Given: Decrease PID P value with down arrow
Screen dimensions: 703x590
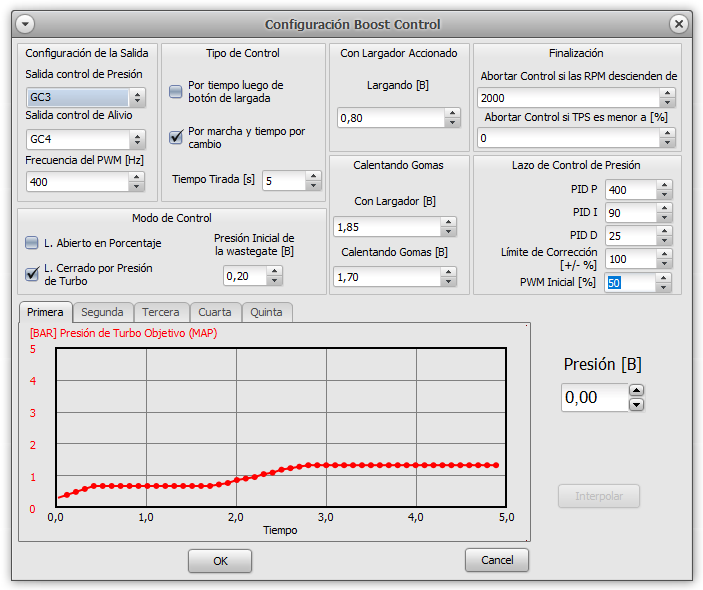Looking at the screenshot, I should tap(664, 195).
